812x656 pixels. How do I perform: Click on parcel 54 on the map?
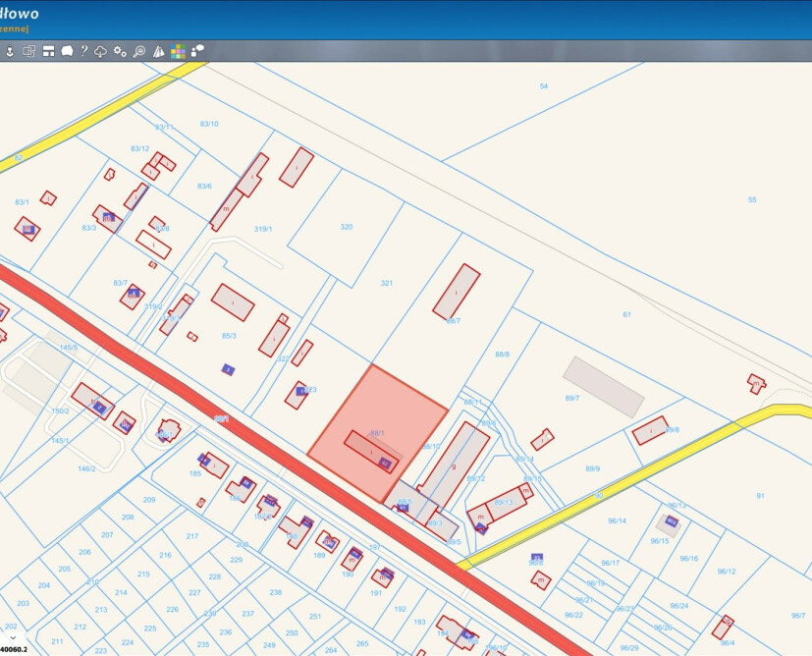tap(543, 86)
